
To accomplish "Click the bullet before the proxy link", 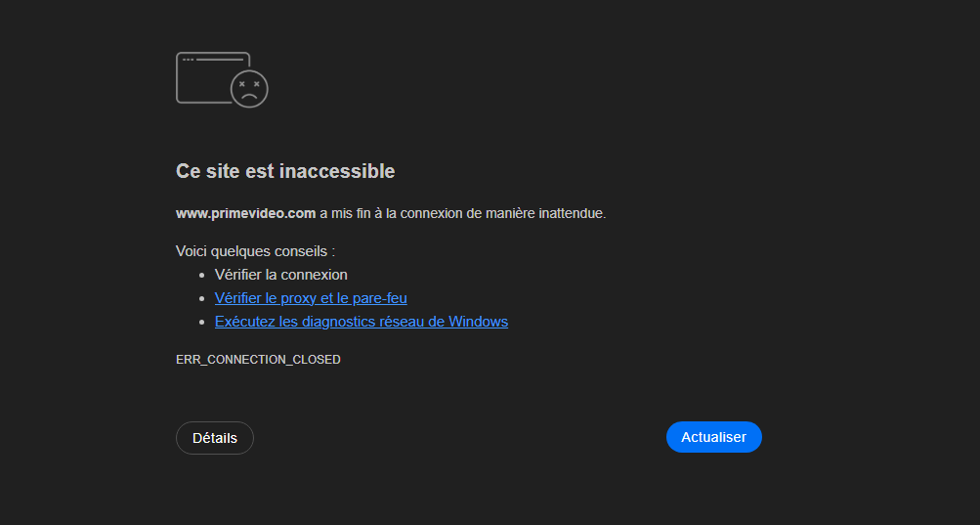I will (x=201, y=298).
